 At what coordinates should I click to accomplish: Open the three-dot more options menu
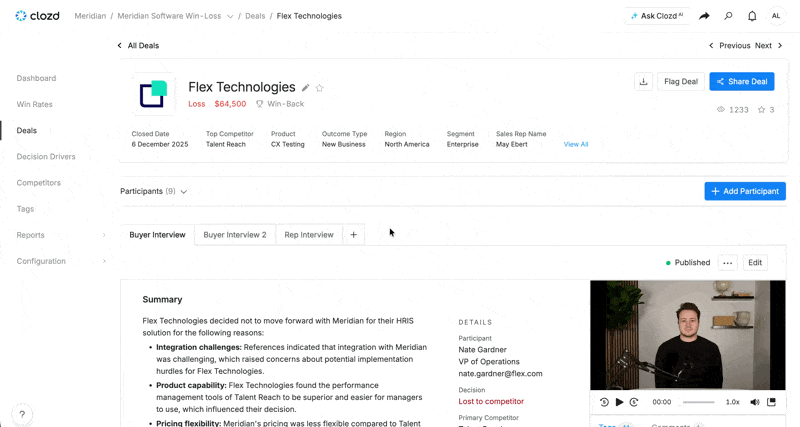[x=728, y=263]
